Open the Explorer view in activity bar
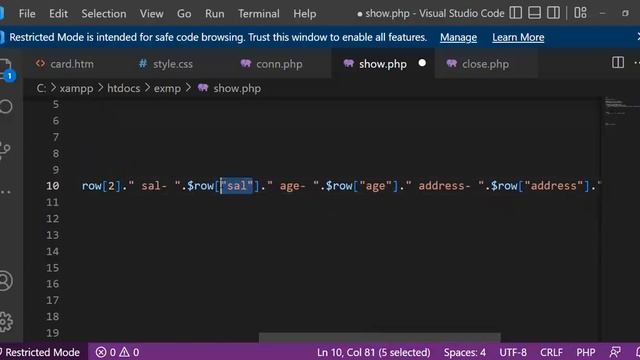This screenshot has width=640, height=360. pos(6,69)
